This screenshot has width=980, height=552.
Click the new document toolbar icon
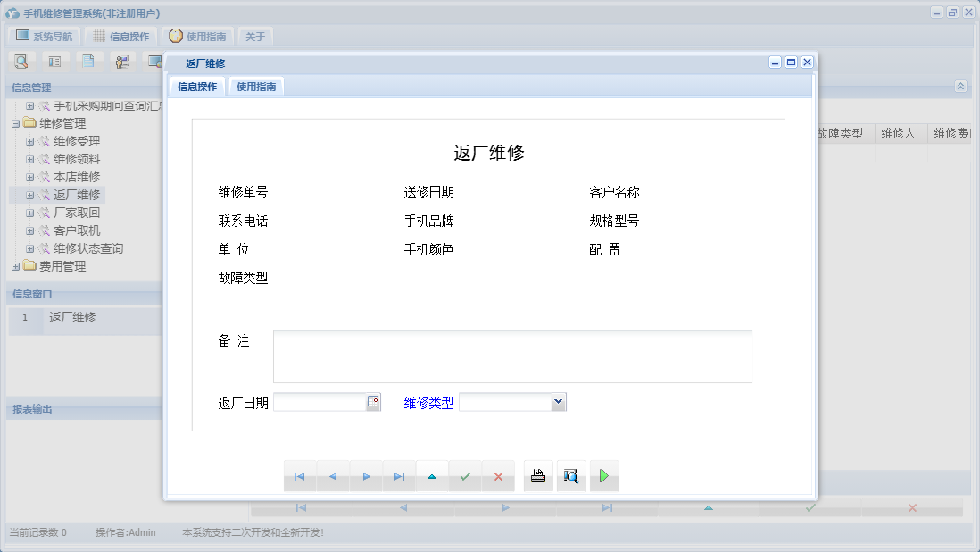[88, 61]
